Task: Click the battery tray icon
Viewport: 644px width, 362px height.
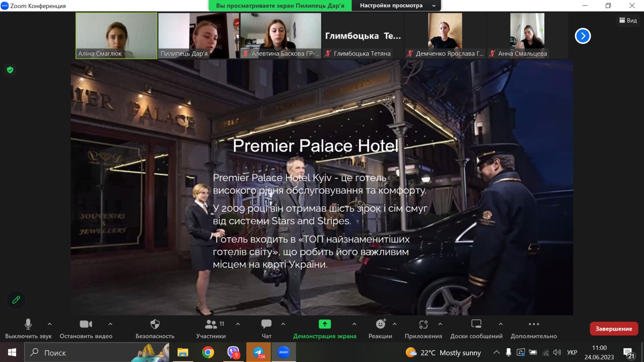Action: (x=533, y=352)
